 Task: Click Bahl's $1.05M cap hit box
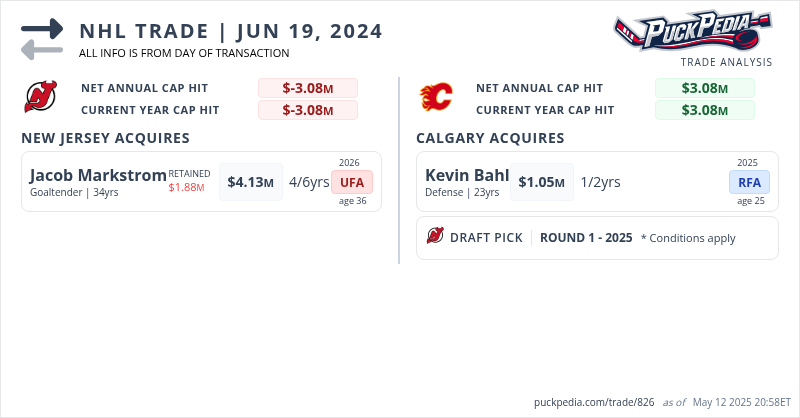pos(542,182)
